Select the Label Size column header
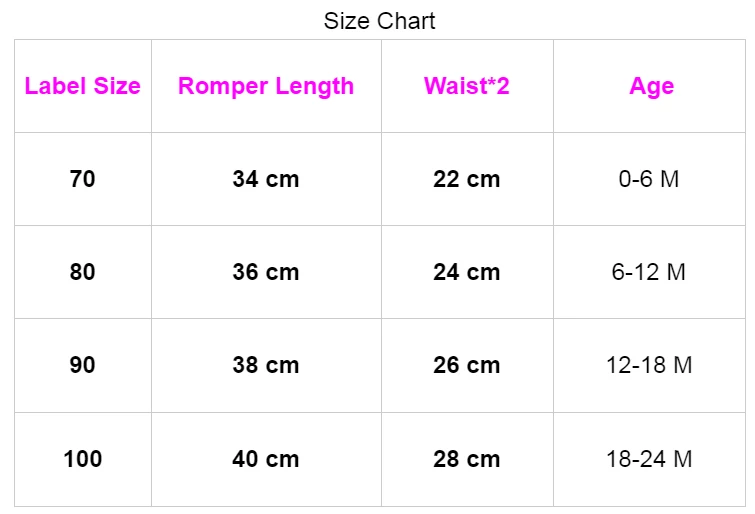Image resolution: width=755 pixels, height=514 pixels. tap(83, 86)
